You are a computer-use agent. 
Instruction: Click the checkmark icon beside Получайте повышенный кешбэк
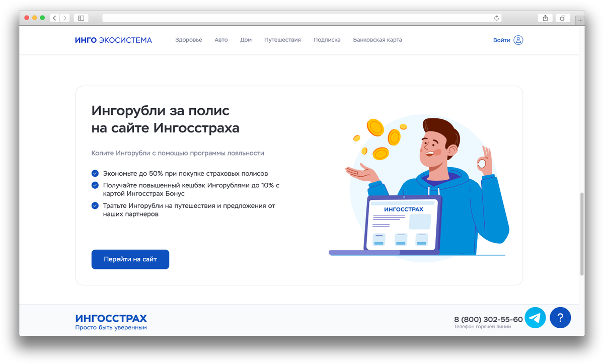(95, 185)
